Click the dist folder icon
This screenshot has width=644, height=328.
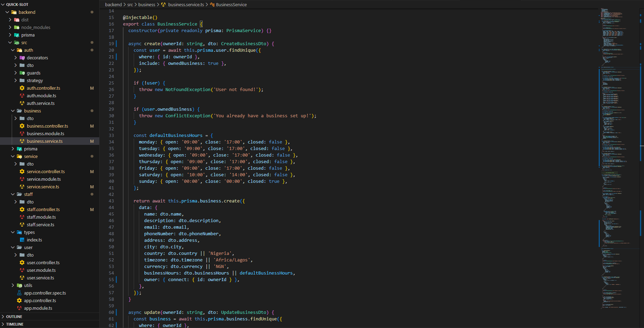[x=17, y=20]
